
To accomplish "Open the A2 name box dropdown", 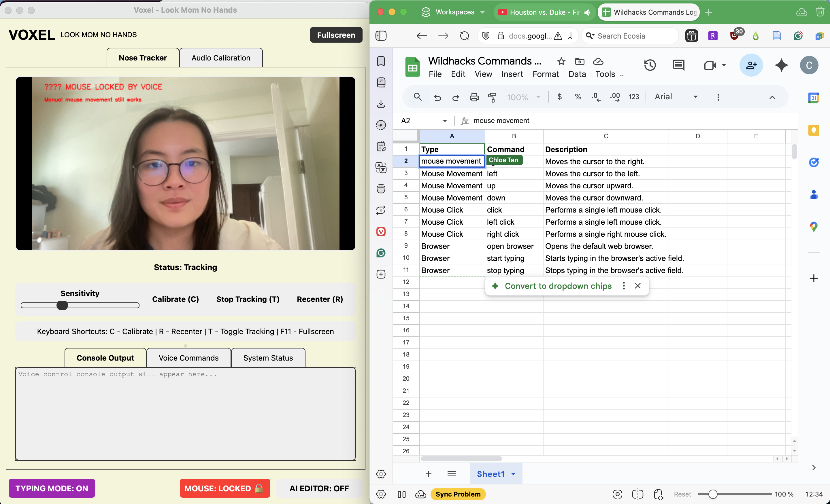I will (445, 121).
